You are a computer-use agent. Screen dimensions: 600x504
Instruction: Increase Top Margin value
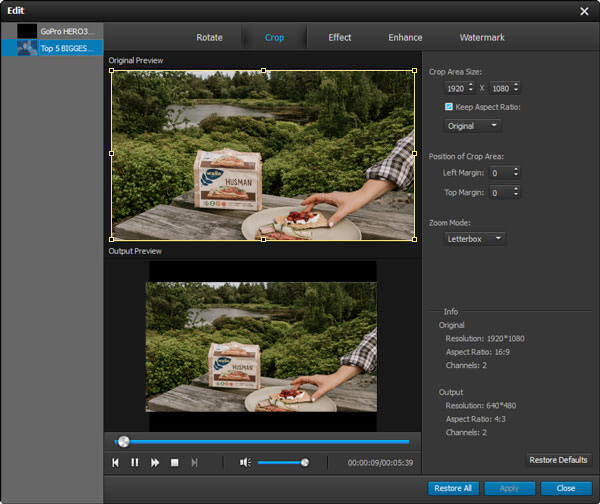tap(516, 189)
